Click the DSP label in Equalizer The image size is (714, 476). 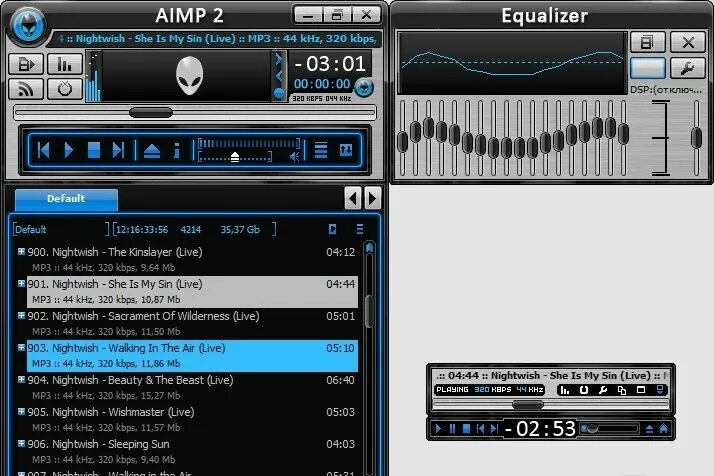pos(666,90)
